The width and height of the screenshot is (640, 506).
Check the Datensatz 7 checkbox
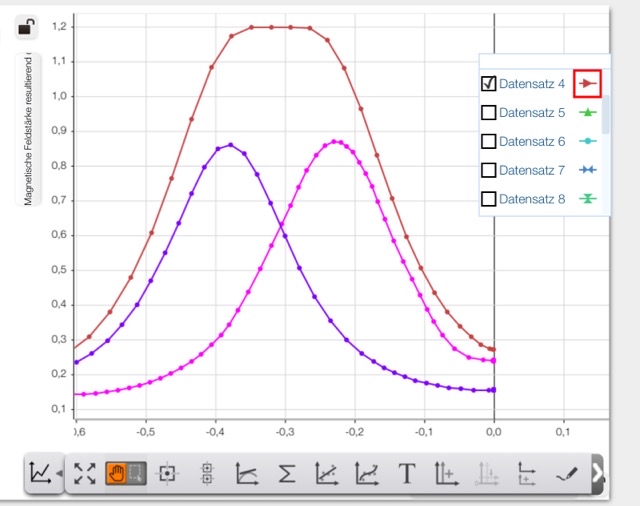[489, 170]
